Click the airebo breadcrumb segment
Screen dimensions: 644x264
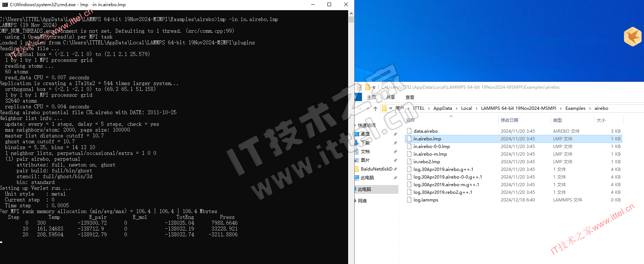click(x=601, y=108)
